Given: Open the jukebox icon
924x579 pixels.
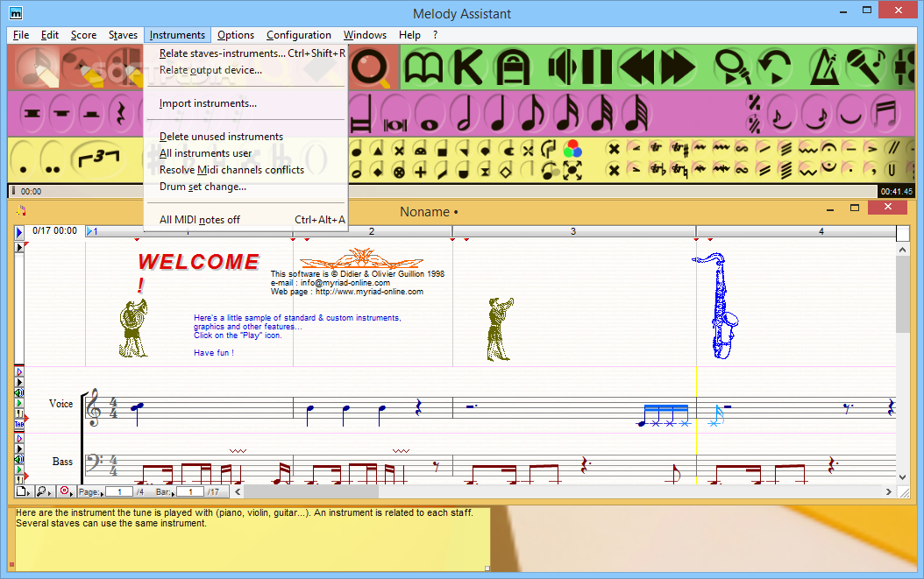Looking at the screenshot, I should (513, 67).
